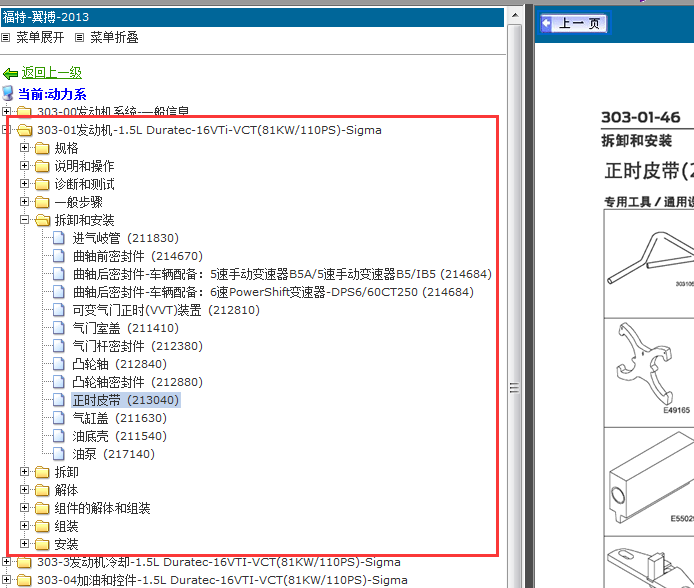Expand the 303-04加油和控件 node

[7, 580]
